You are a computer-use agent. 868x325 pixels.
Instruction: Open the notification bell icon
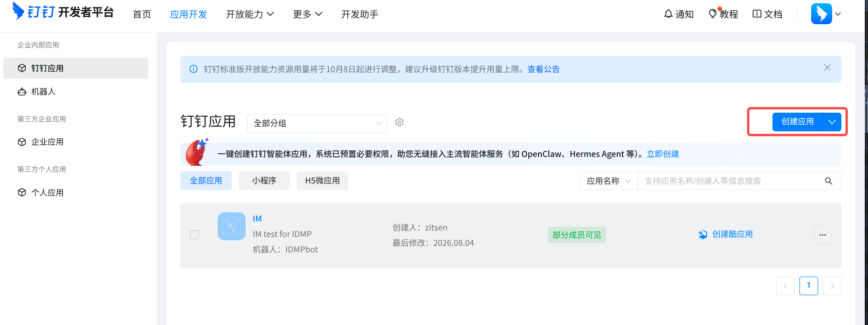(x=668, y=14)
